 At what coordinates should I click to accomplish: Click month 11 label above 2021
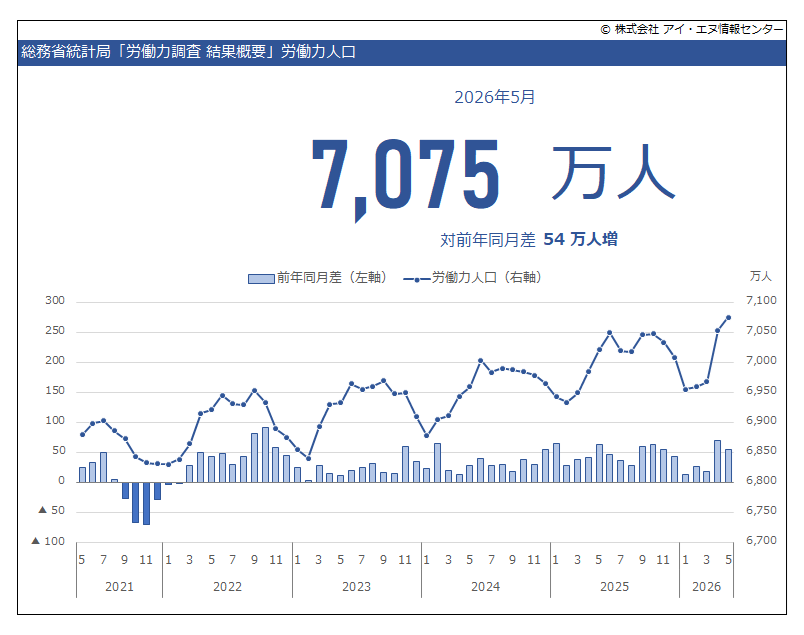coord(146,560)
